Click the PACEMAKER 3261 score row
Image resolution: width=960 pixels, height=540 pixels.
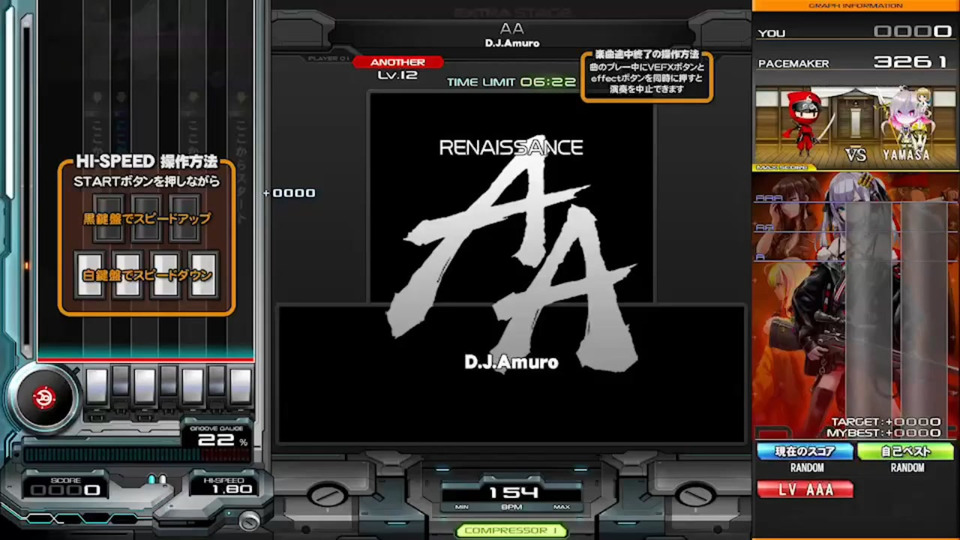855,62
